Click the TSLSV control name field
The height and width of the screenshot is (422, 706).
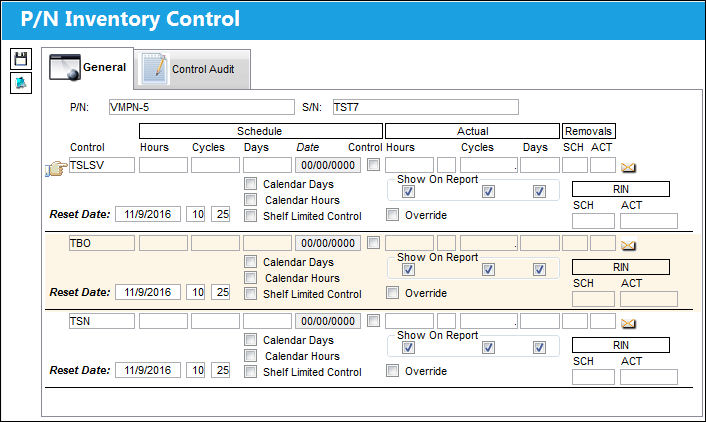(102, 165)
